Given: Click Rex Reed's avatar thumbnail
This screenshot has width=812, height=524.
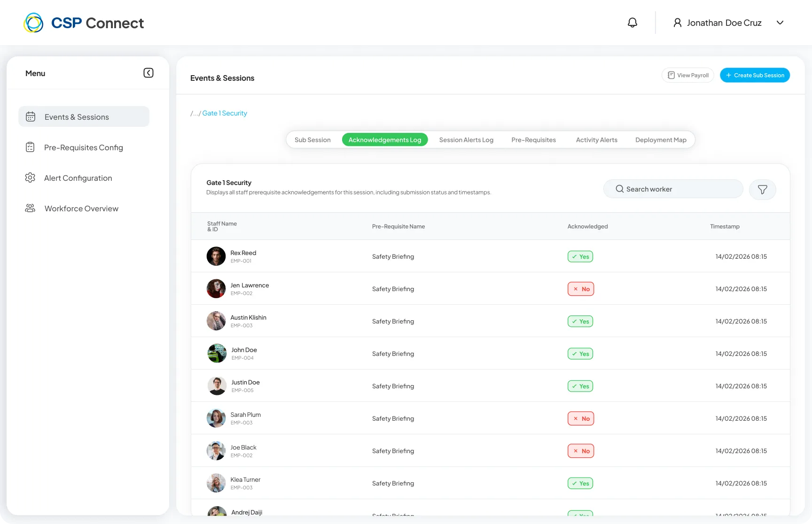Looking at the screenshot, I should pos(216,256).
